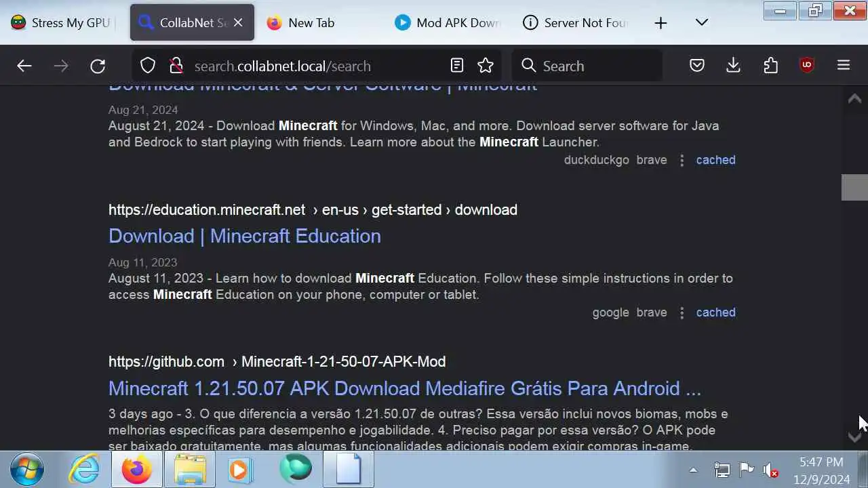The width and height of the screenshot is (868, 488).
Task: Open the network tray icon
Action: click(722, 470)
